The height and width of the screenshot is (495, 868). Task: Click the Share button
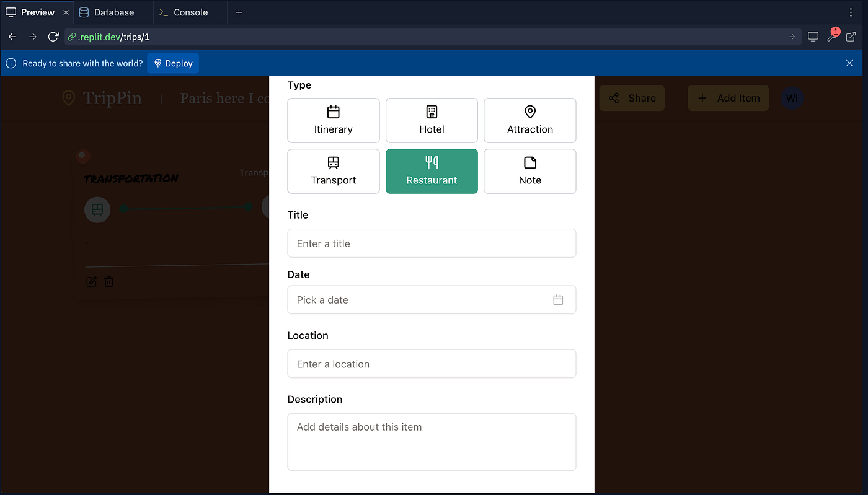[x=632, y=98]
